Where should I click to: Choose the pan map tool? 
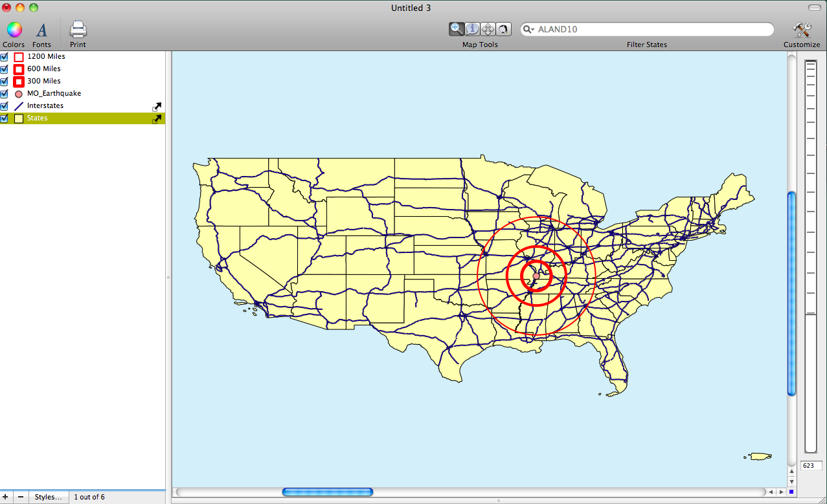pos(488,29)
